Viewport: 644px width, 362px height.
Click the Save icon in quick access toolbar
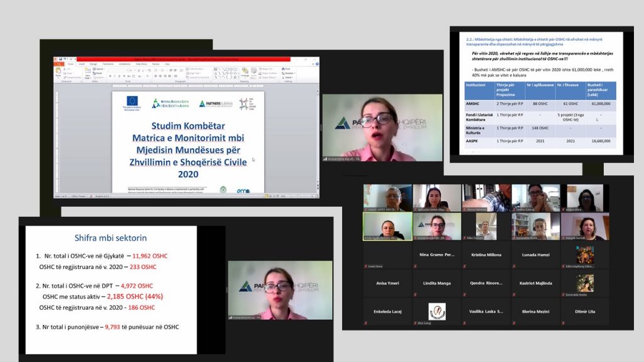[x=60, y=59]
